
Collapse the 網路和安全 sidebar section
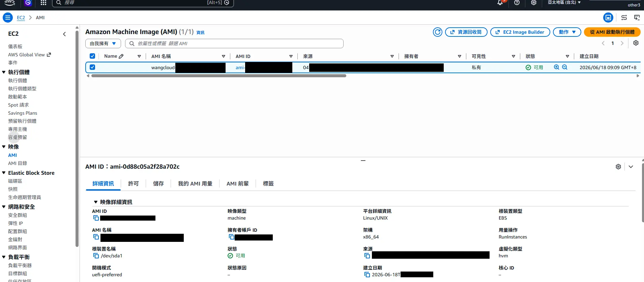(4, 206)
